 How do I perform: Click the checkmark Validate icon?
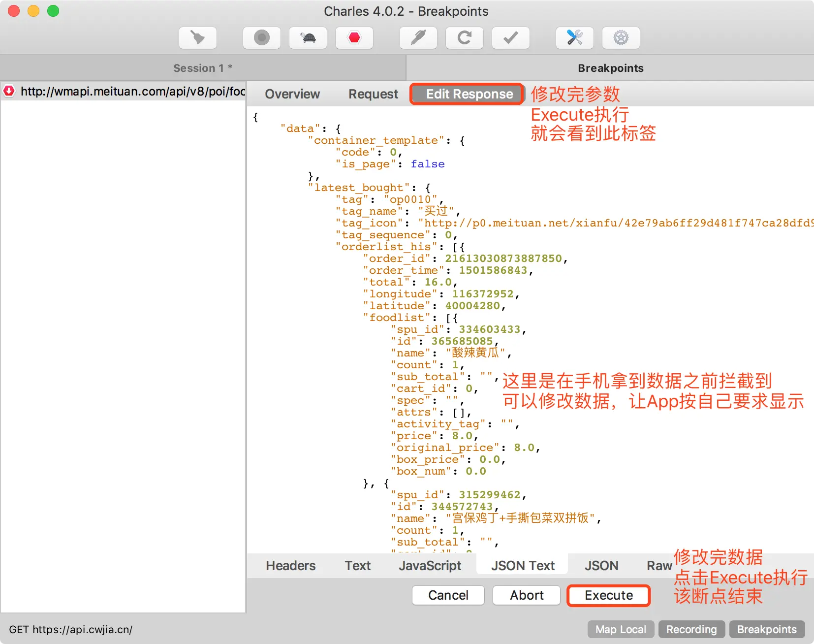click(511, 38)
